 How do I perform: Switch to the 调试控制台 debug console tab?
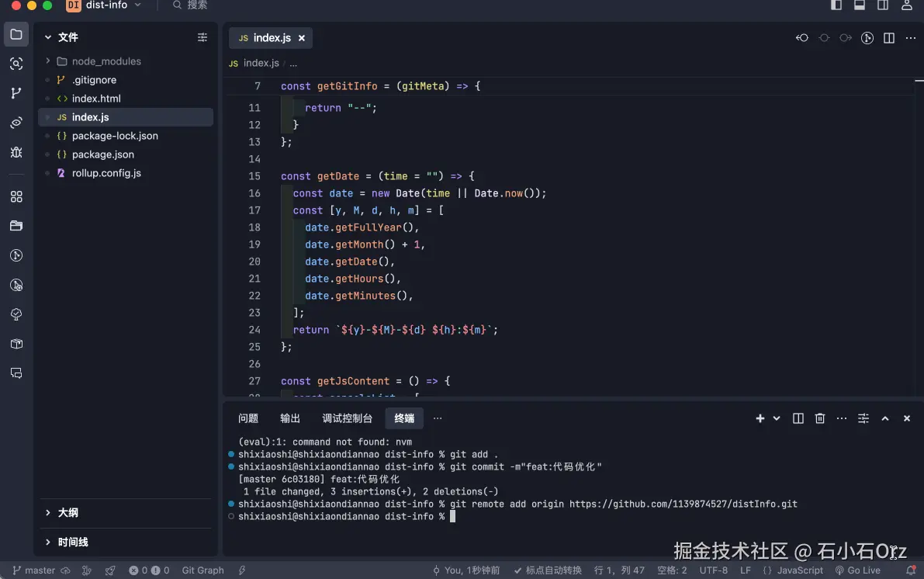tap(347, 418)
